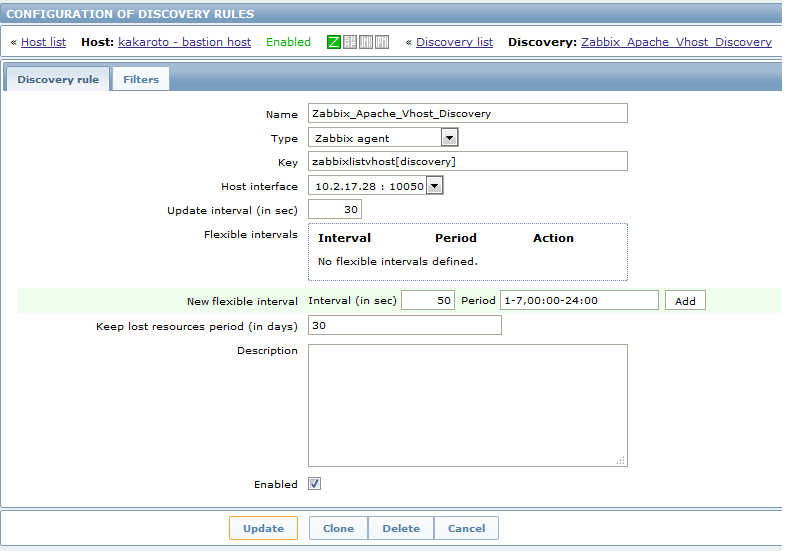Click the Update button

click(263, 528)
